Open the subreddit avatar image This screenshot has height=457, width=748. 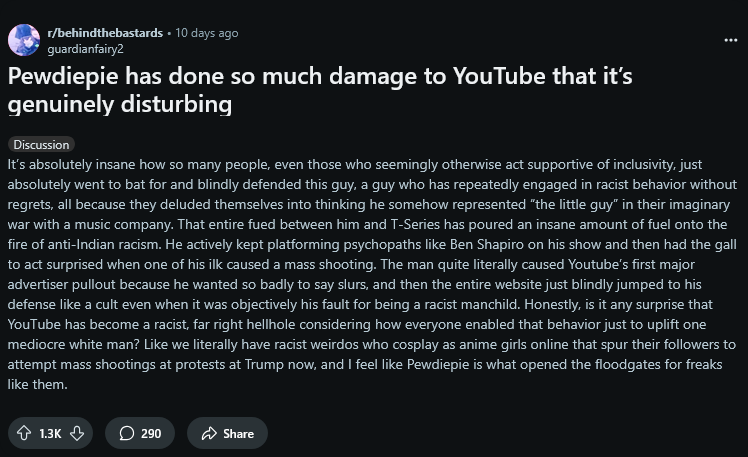coord(24,40)
